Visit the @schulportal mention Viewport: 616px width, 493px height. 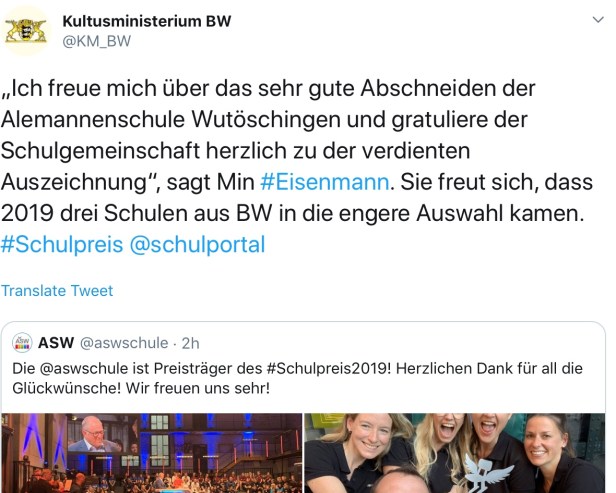click(197, 244)
